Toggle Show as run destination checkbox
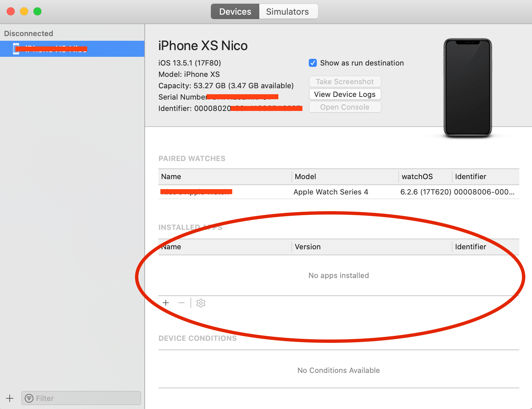 pos(313,63)
